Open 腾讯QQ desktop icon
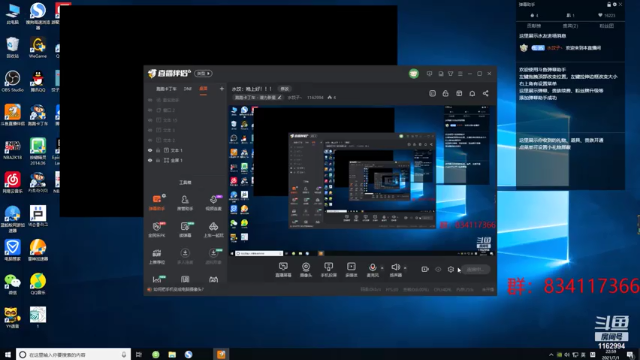640x360 pixels. [38, 81]
